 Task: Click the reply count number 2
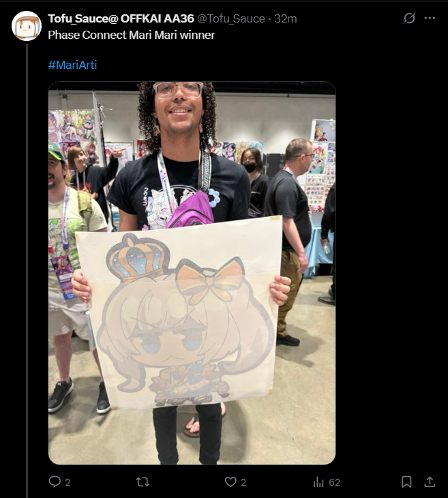coord(68,482)
